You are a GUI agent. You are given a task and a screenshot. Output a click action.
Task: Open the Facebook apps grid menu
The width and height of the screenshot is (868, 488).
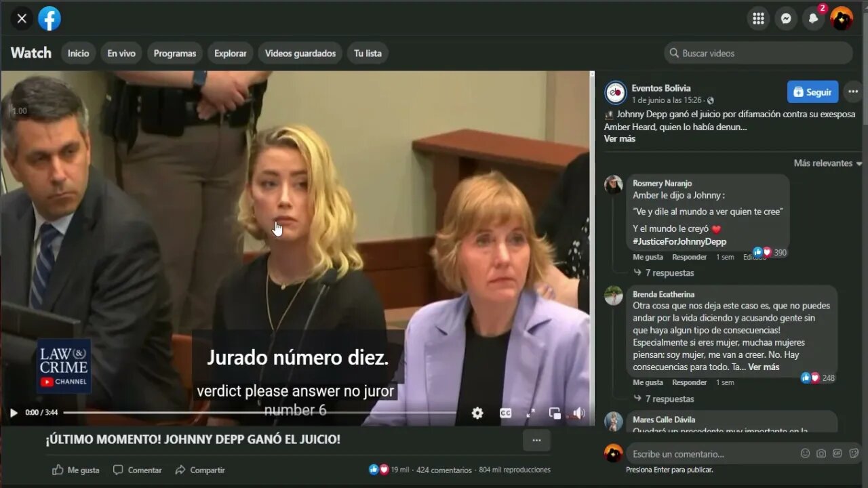(x=758, y=18)
